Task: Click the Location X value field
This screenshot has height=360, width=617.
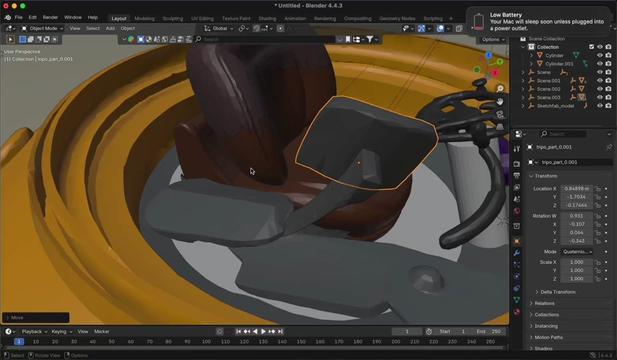Action: [576, 189]
